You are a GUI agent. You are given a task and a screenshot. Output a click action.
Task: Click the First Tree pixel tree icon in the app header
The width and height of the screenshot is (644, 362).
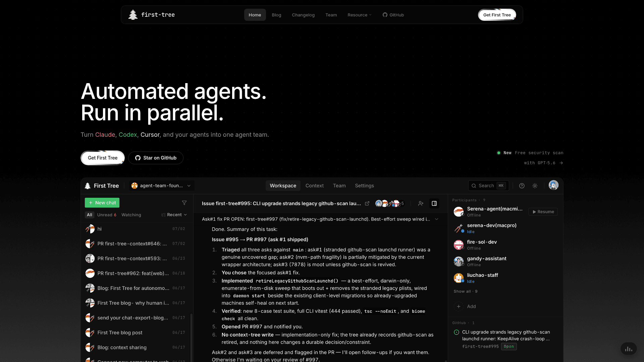click(88, 186)
